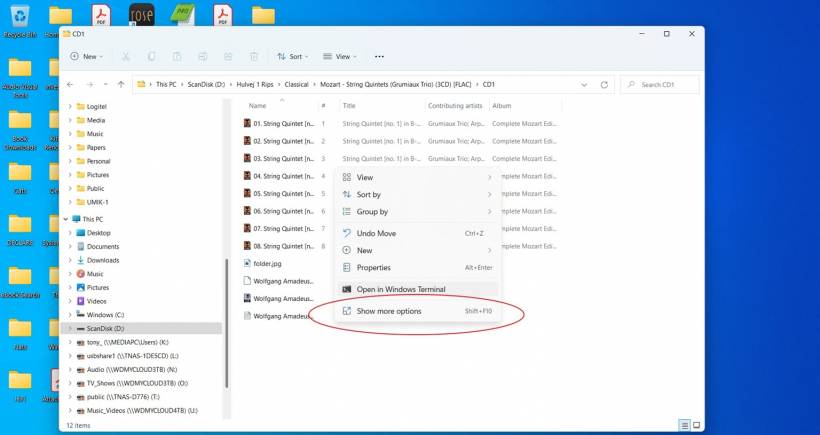Click the Paste clipboard icon in toolbar
Viewport: 820px width, 435px height.
177,56
